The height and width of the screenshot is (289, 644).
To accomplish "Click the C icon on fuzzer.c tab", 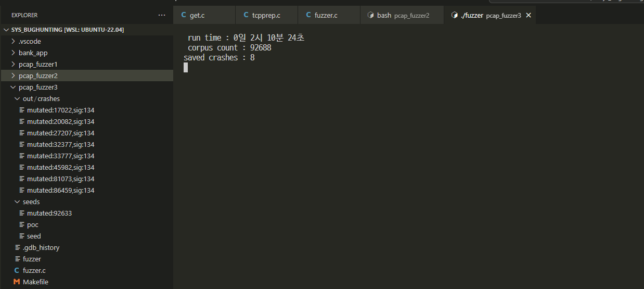I will [308, 15].
